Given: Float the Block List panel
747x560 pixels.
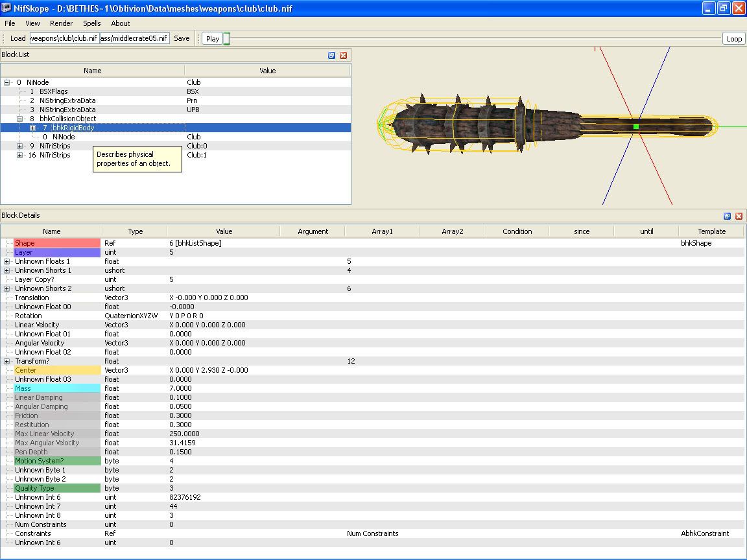Looking at the screenshot, I should click(x=331, y=56).
